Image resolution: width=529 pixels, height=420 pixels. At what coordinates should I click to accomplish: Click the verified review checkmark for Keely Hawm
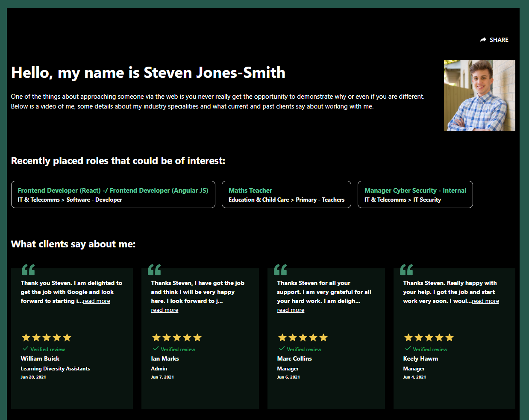pyautogui.click(x=408, y=349)
